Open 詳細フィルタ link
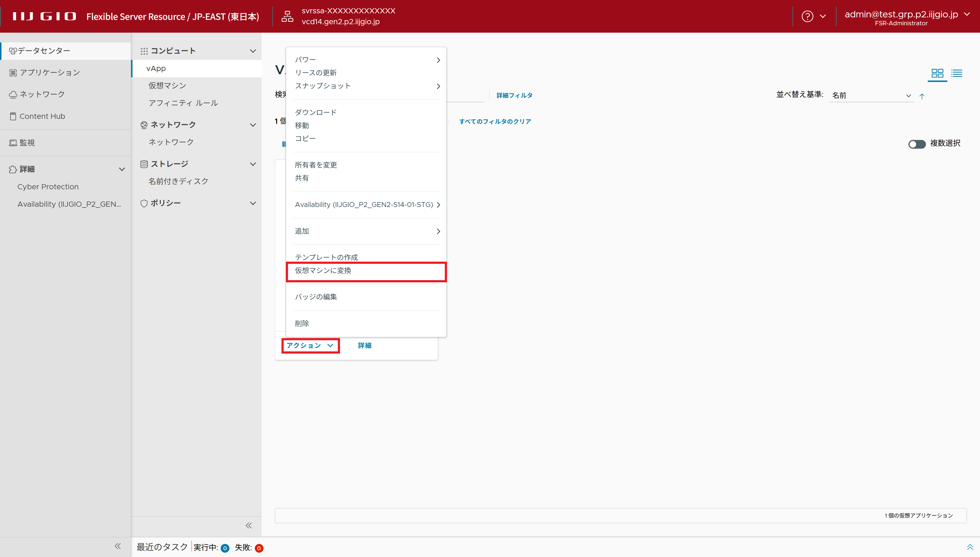The width and height of the screenshot is (980, 557). click(x=514, y=95)
